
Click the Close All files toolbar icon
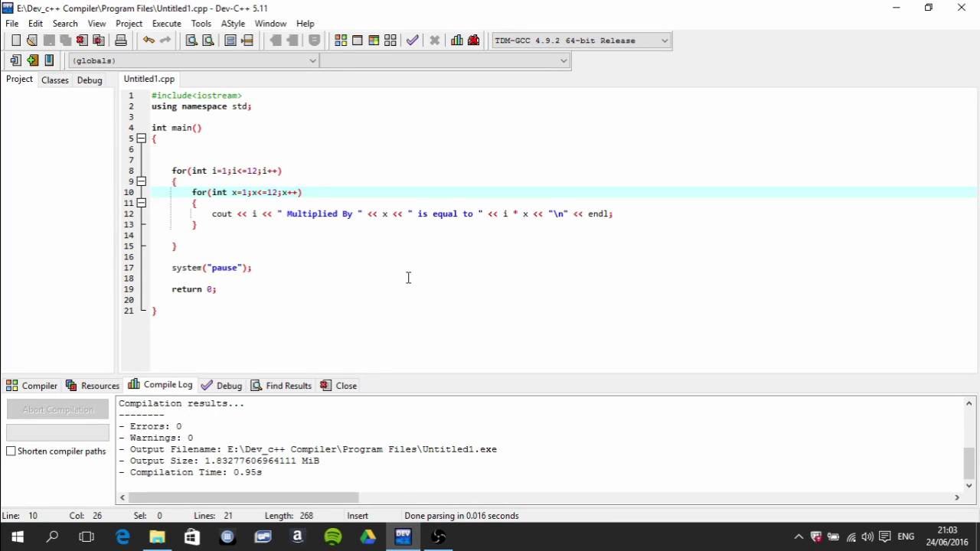(x=99, y=41)
